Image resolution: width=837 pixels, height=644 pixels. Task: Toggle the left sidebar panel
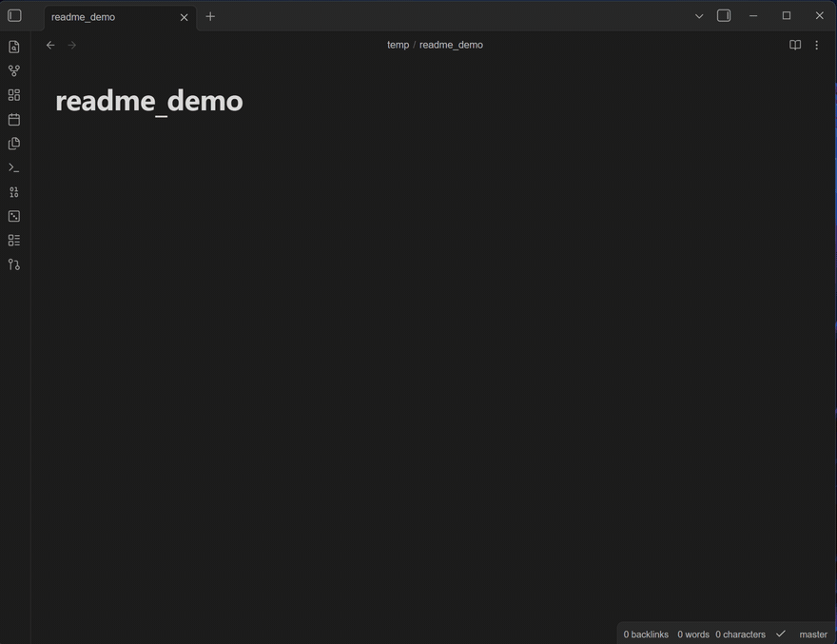[14, 16]
